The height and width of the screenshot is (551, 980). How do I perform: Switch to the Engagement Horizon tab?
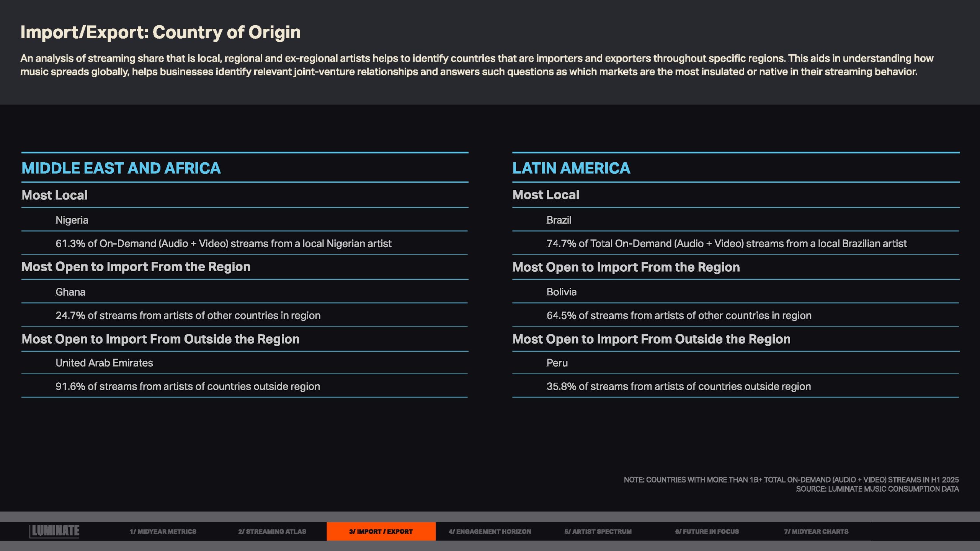coord(490,531)
